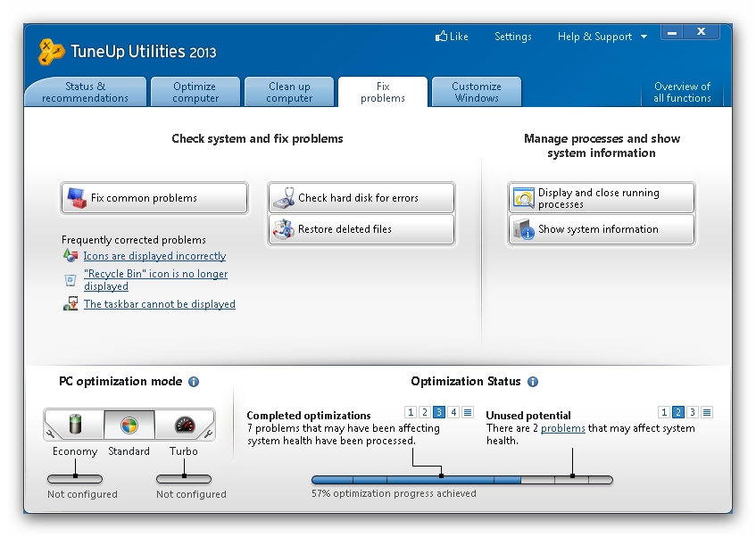Open Settings from the title bar

point(513,37)
